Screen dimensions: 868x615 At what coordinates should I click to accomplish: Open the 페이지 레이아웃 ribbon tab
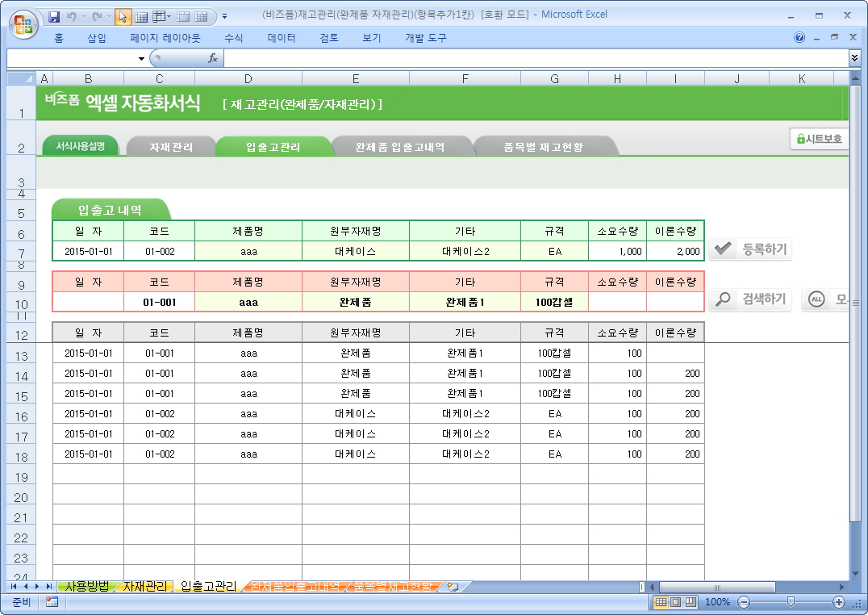coord(165,38)
